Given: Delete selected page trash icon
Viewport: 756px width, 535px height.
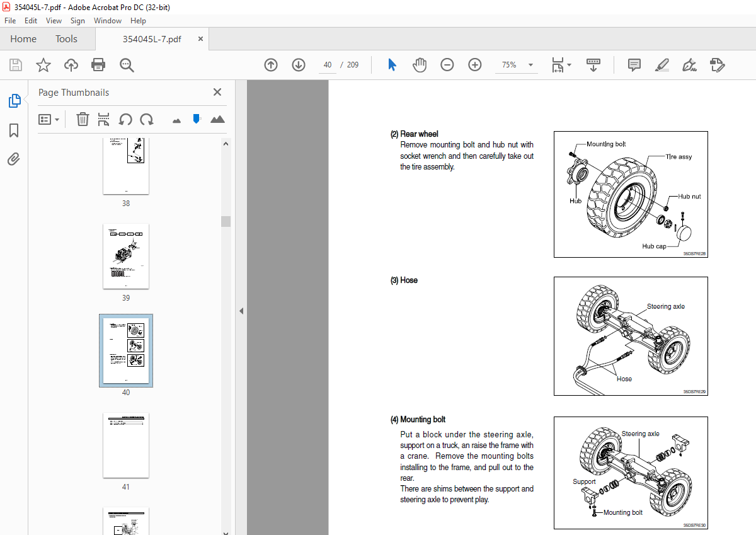Looking at the screenshot, I should pos(83,119).
